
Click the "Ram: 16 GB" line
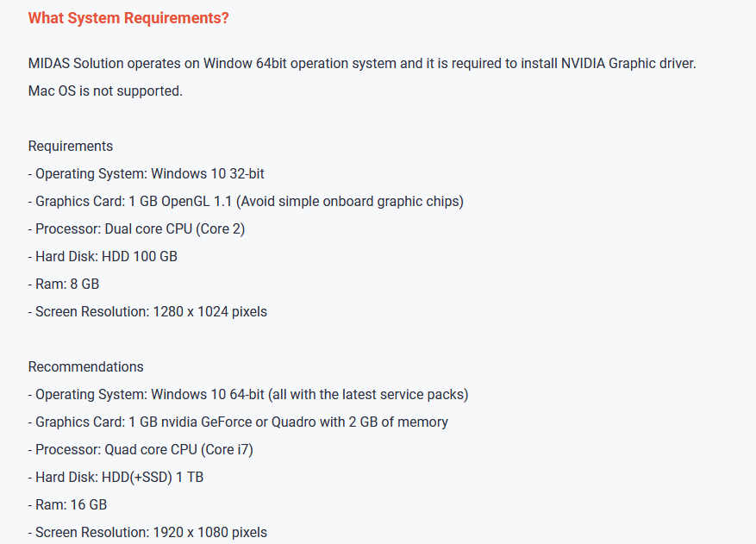point(67,505)
